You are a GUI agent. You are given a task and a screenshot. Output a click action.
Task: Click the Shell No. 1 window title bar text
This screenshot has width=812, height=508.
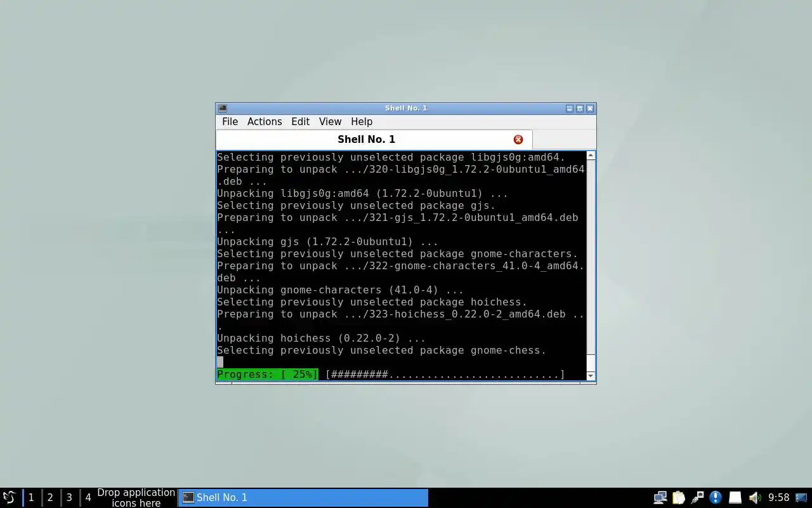406,108
